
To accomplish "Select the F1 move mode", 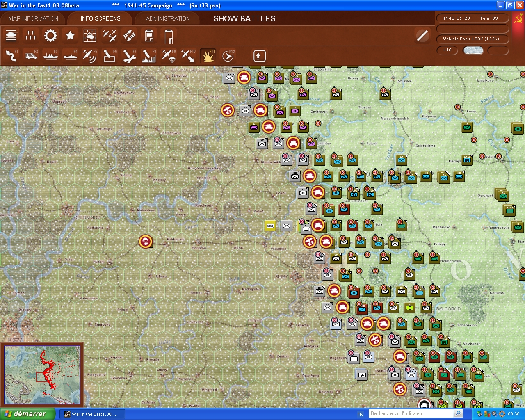I will [x=11, y=55].
